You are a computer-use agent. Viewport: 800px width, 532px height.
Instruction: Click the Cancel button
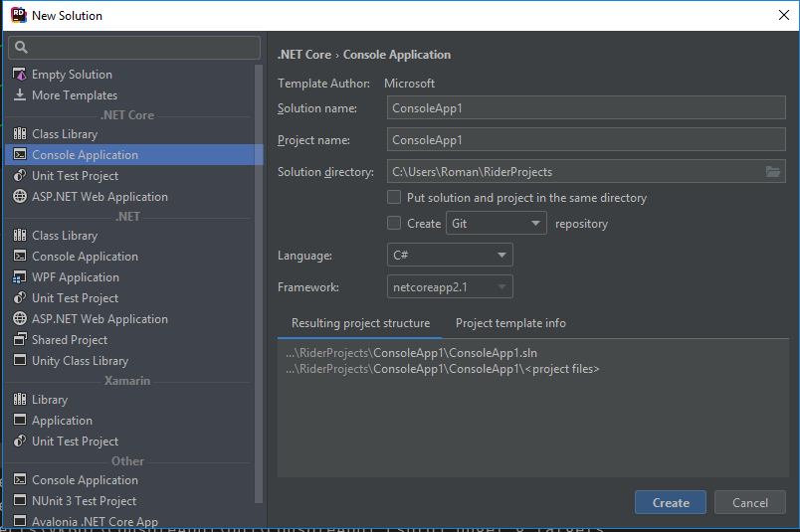click(749, 503)
